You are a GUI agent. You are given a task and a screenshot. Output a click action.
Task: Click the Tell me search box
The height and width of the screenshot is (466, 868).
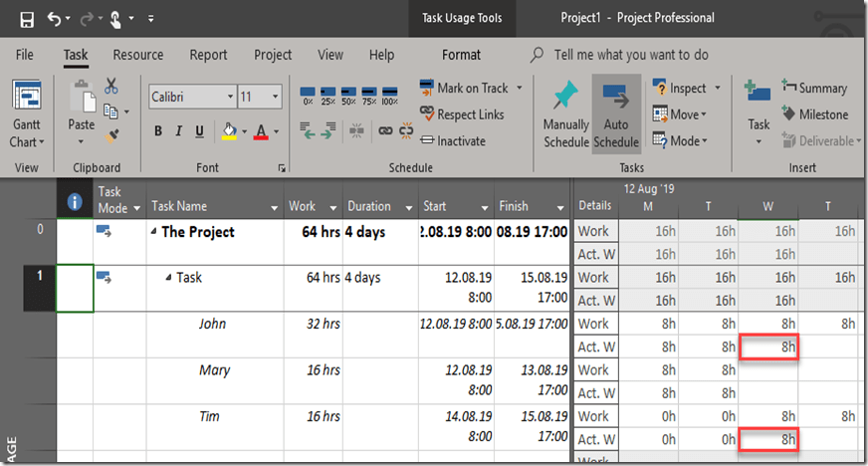click(x=631, y=55)
